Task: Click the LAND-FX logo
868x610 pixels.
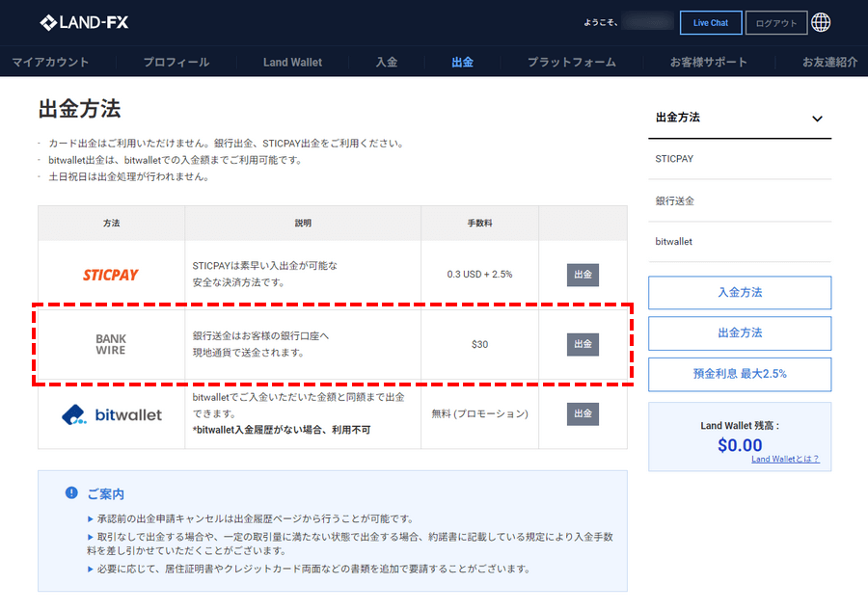Action: [x=84, y=23]
